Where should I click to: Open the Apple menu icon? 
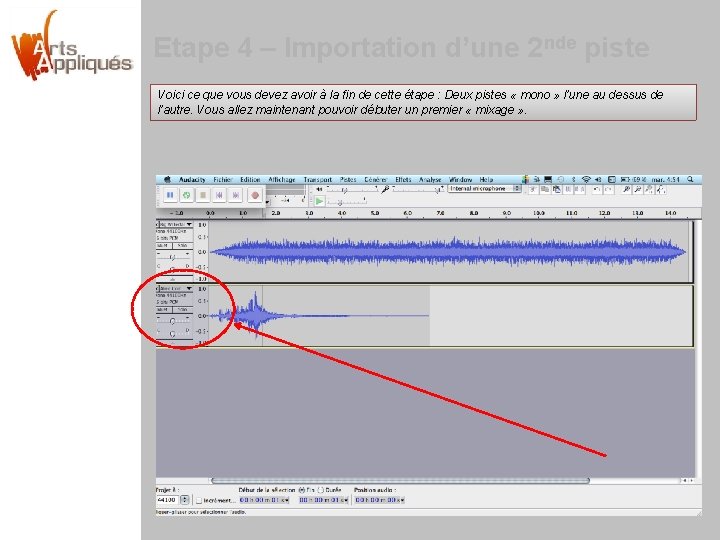point(167,180)
